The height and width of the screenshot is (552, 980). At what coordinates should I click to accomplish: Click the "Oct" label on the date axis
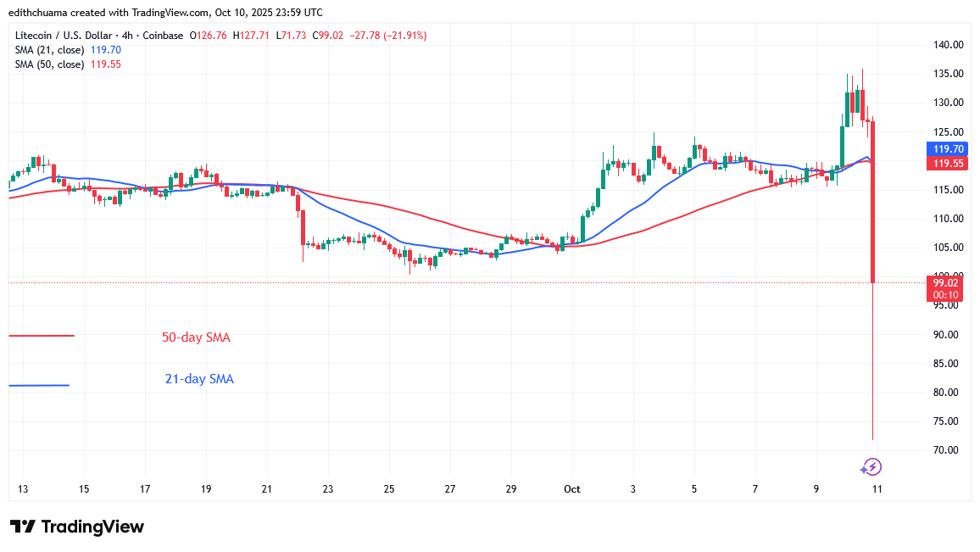click(571, 489)
